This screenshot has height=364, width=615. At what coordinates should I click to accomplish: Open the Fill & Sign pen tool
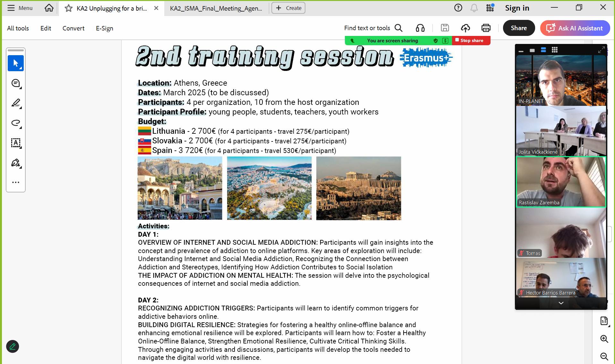[x=15, y=163]
